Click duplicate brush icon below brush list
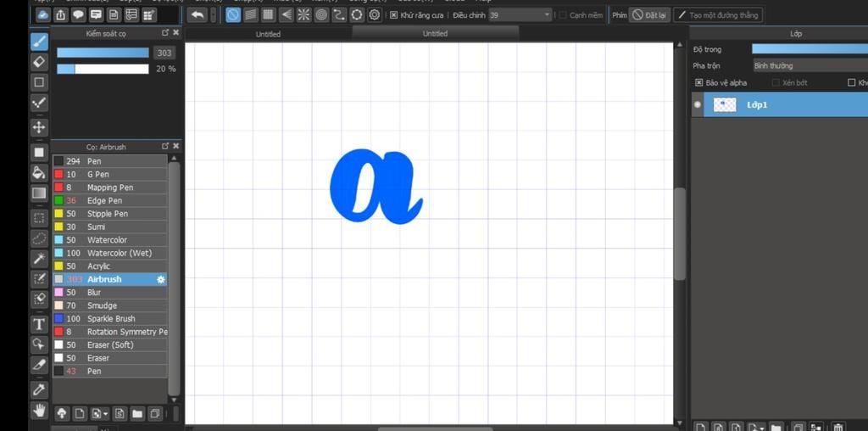Viewport: 868px width, 431px height. pyautogui.click(x=156, y=413)
